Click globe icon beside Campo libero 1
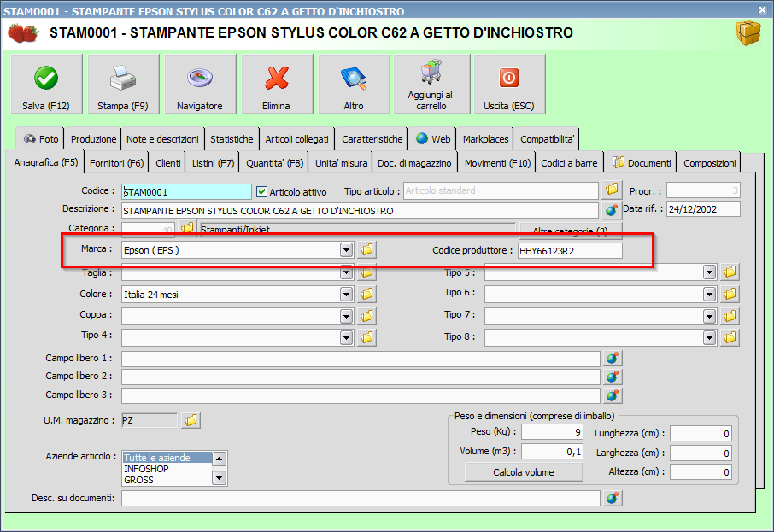Screen dimensions: 774x532 coord(613,359)
